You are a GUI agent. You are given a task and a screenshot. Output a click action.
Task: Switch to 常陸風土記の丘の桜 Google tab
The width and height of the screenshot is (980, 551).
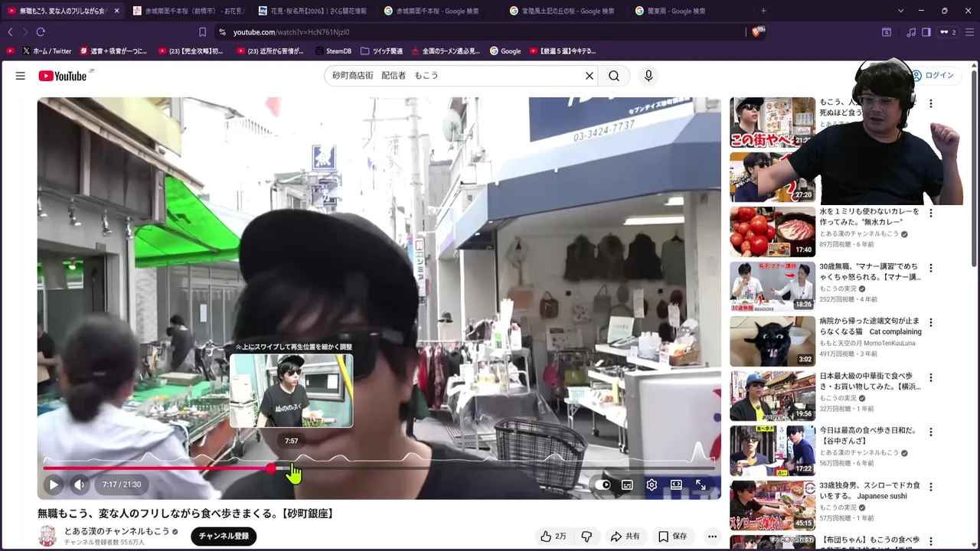(563, 11)
